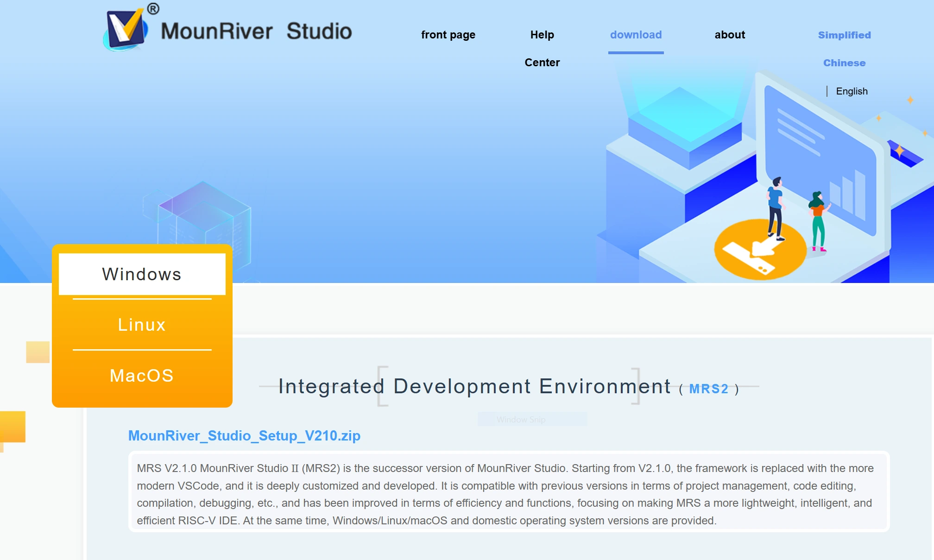
Task: Open the about page link
Action: 730,35
